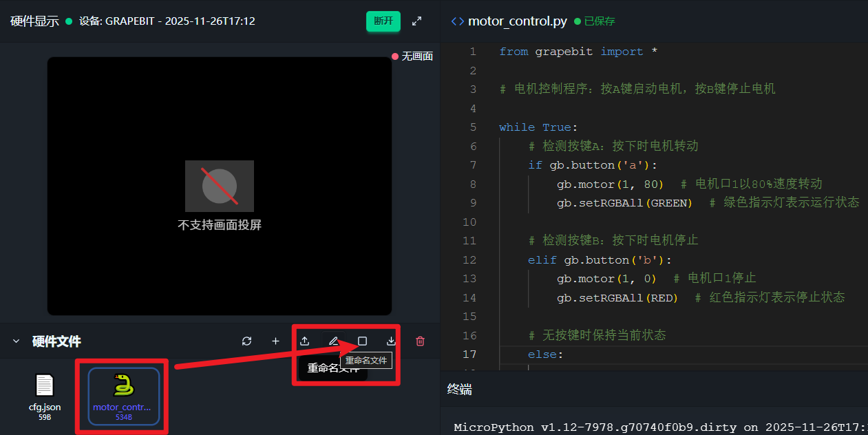
Task: Click the refresh hardware files icon
Action: click(246, 341)
